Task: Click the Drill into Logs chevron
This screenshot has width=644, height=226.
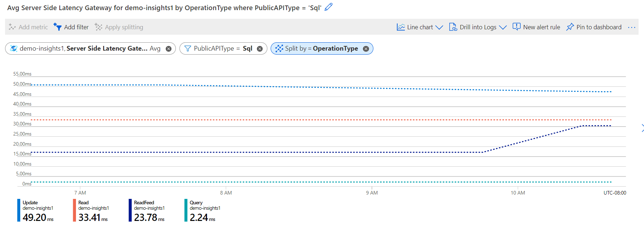Action: (503, 27)
